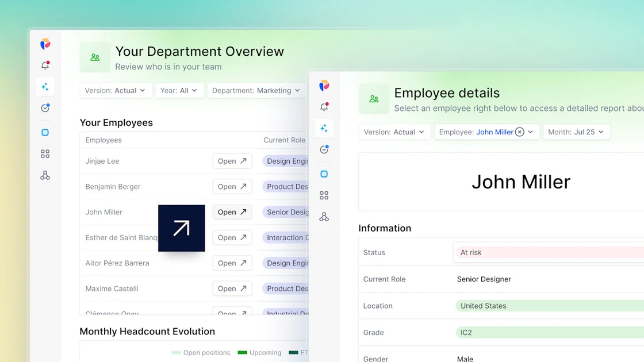Click the Male gender value

pyautogui.click(x=465, y=359)
